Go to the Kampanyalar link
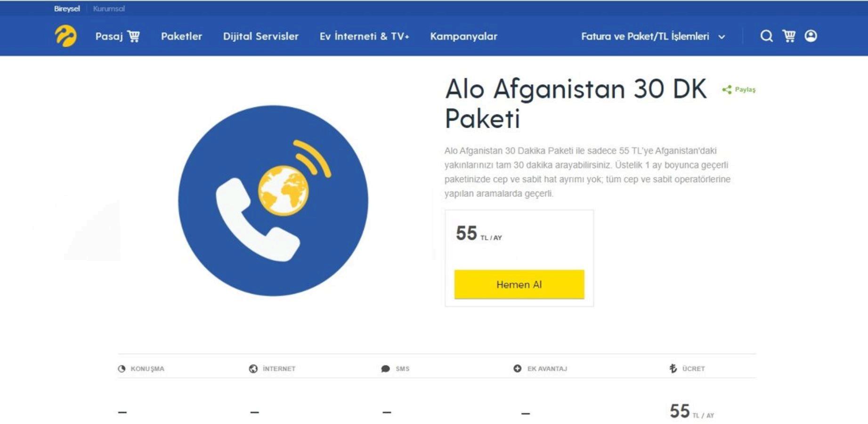This screenshot has height=424, width=868. [463, 36]
